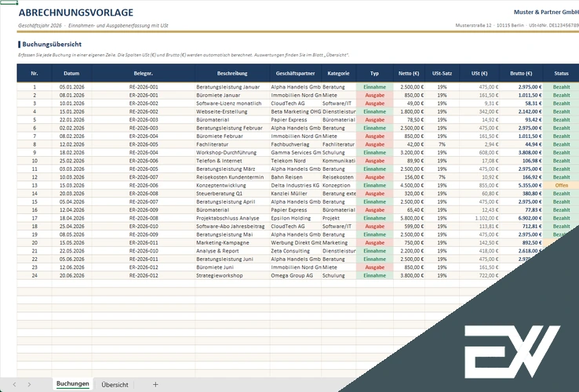Viewport: 579px width, 392px height.
Task: Select the Marketing-Kampagne description cell
Action: [x=232, y=242]
